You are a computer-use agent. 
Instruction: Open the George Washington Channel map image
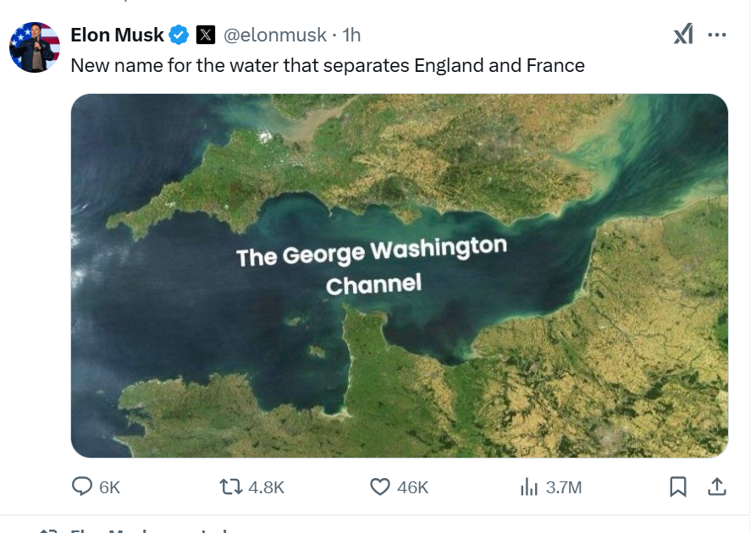400,276
